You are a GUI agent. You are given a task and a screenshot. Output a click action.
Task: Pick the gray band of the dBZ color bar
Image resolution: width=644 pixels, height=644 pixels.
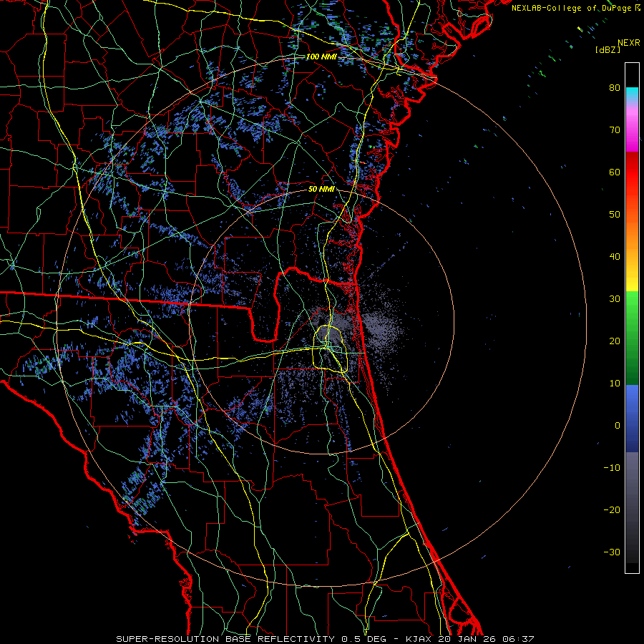point(632,507)
